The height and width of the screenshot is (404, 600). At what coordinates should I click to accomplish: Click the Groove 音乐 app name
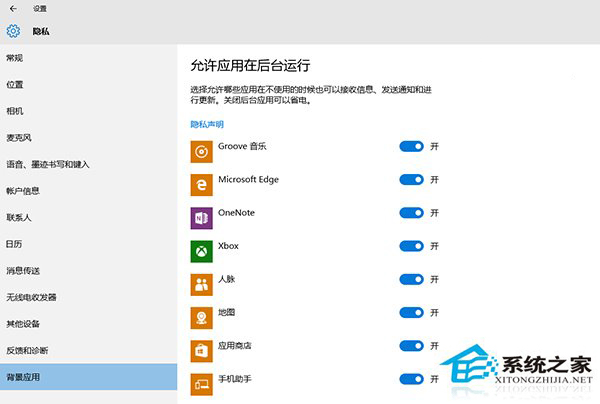pyautogui.click(x=242, y=146)
